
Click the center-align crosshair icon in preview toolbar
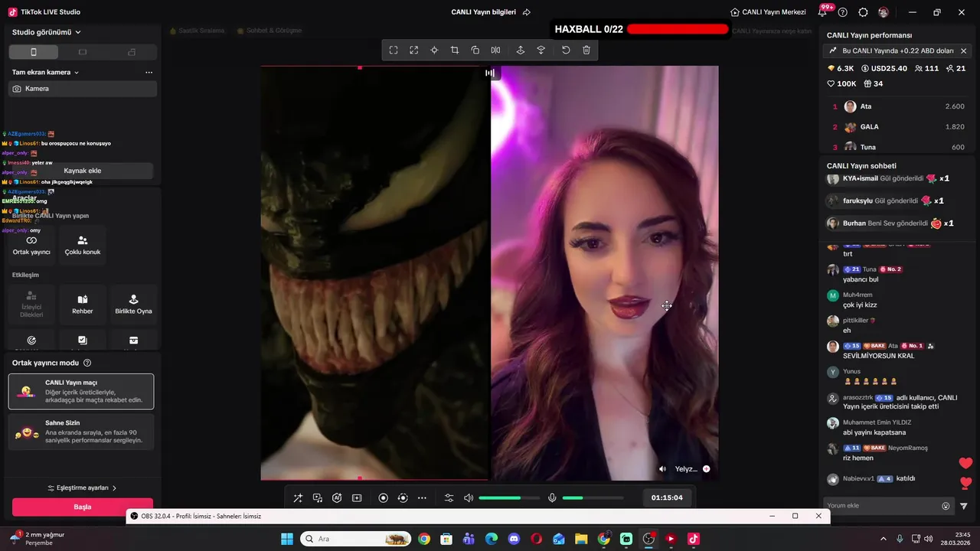point(434,51)
